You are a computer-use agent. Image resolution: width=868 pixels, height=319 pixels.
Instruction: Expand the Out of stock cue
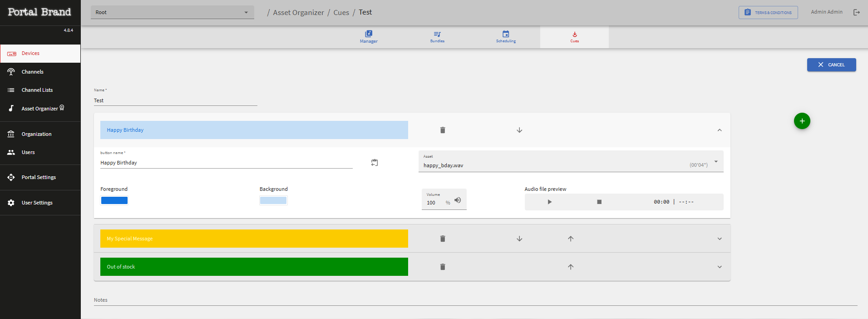point(720,267)
